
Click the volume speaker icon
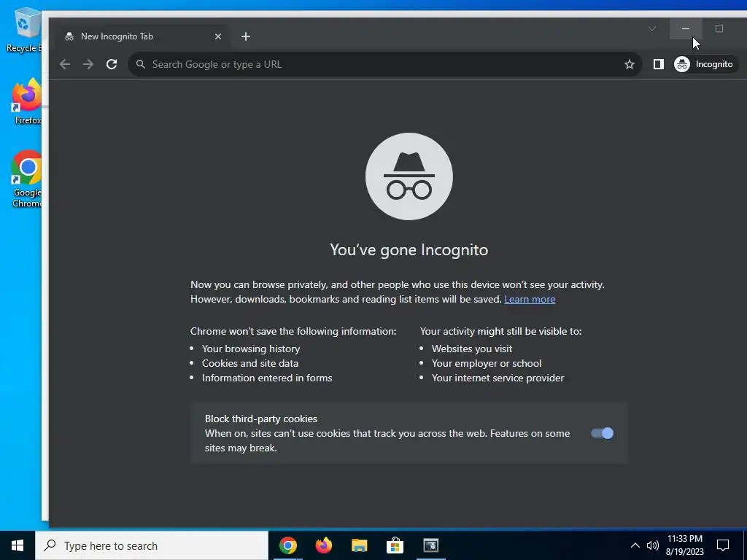[653, 545]
